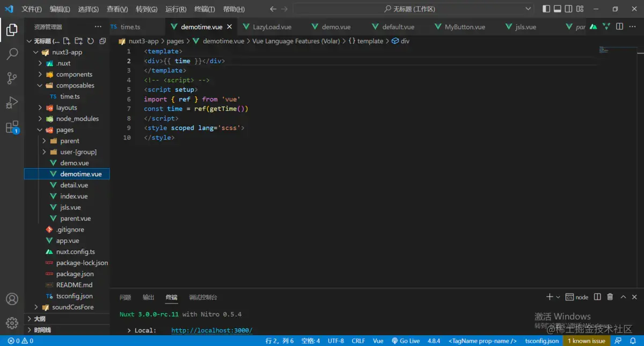Open the Explorer view in activity bar
Viewport: 644px width, 346px height.
pyautogui.click(x=12, y=30)
